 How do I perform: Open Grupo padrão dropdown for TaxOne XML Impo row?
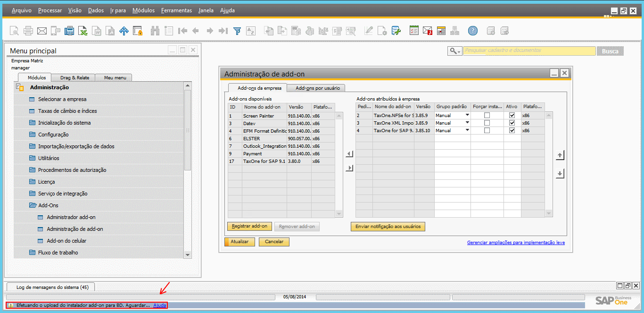click(x=467, y=123)
